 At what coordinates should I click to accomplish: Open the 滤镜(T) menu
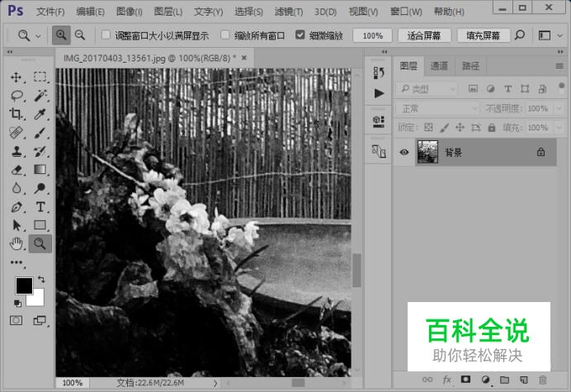coord(289,12)
